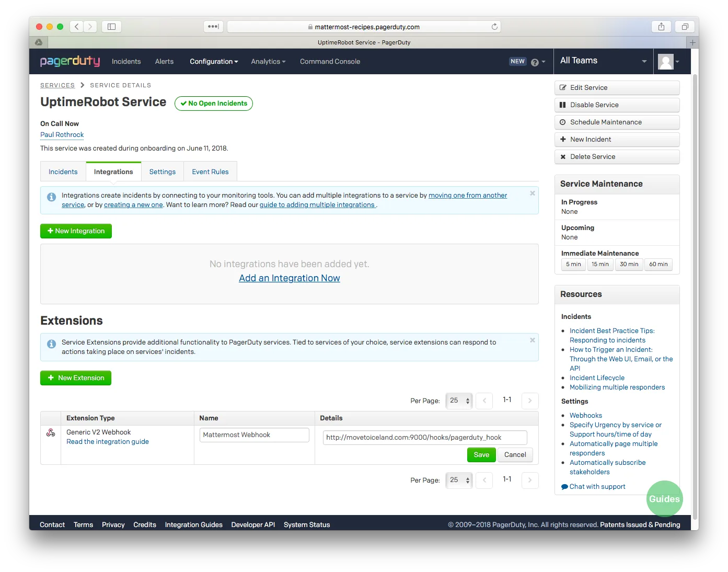Open Alerts in the top navigation
Screen dimensions: 728x572
164,62
